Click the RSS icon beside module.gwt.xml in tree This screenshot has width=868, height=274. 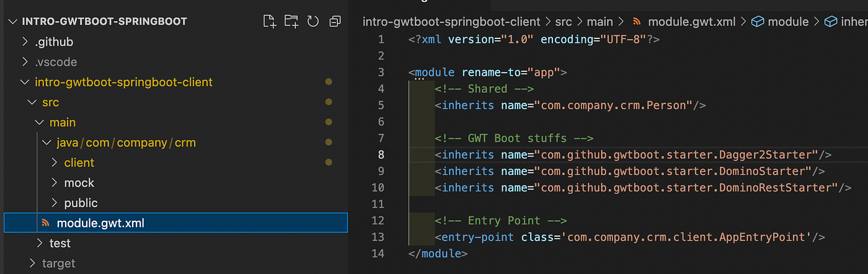(x=45, y=223)
